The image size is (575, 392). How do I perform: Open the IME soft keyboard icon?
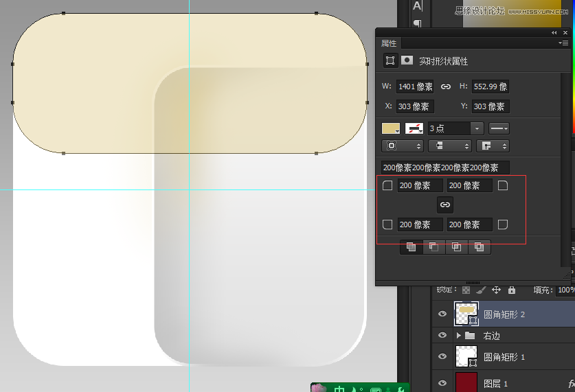[376, 390]
